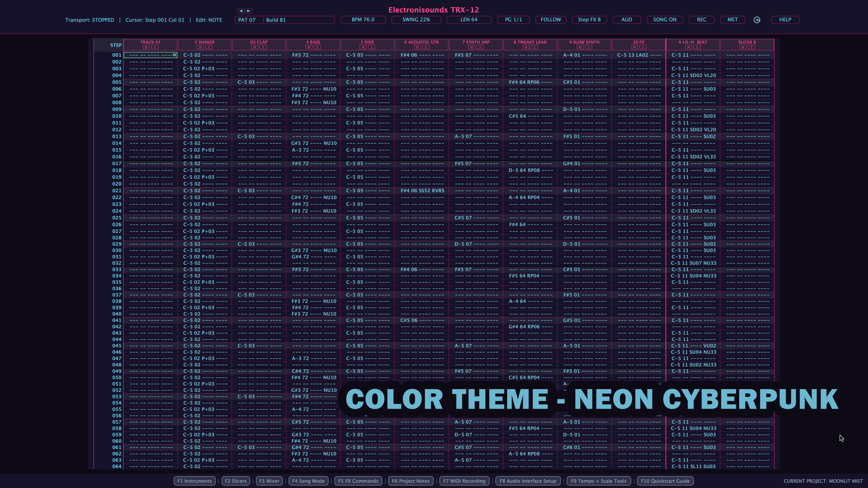Screen dimensions: 868x488
Task: Mute the SLICER B track
Action: click(743, 47)
